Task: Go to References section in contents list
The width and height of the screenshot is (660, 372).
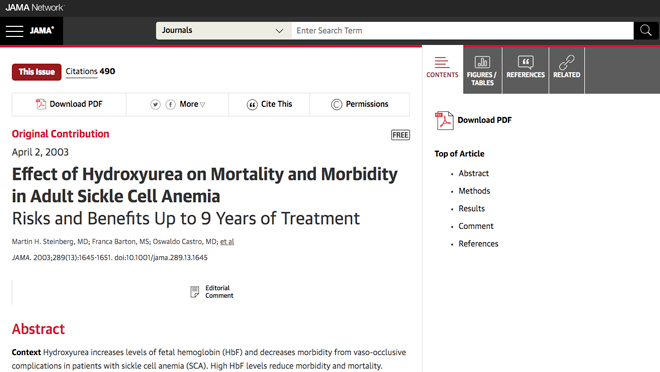Action: pos(478,244)
